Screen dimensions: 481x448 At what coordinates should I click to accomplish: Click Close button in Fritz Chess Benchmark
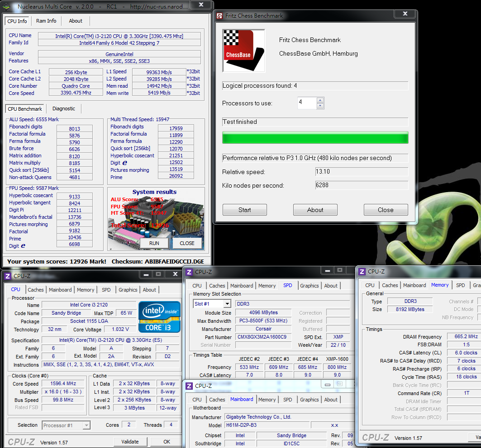click(x=386, y=210)
